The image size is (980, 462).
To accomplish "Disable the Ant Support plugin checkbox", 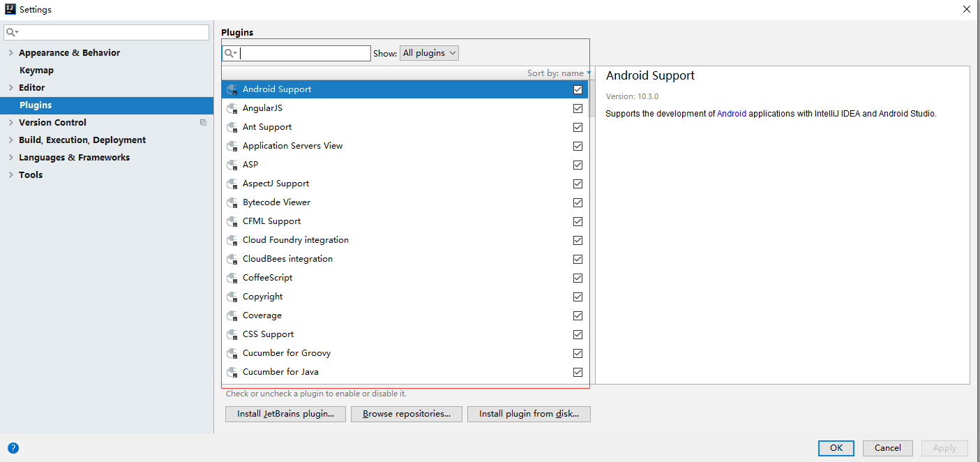I will [x=578, y=127].
